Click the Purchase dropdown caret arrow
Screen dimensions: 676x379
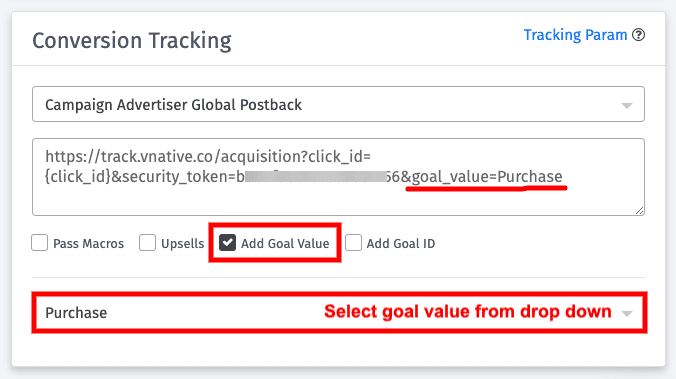[x=627, y=313]
